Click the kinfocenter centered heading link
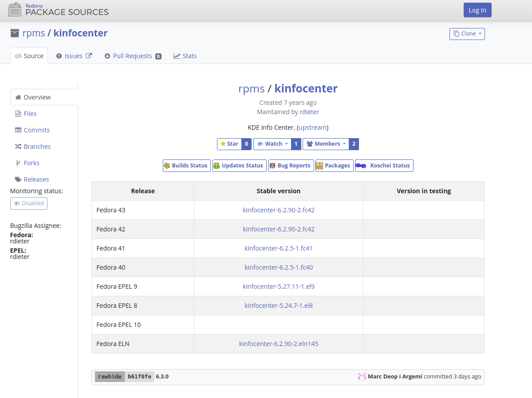The width and height of the screenshot is (532, 398). (306, 88)
